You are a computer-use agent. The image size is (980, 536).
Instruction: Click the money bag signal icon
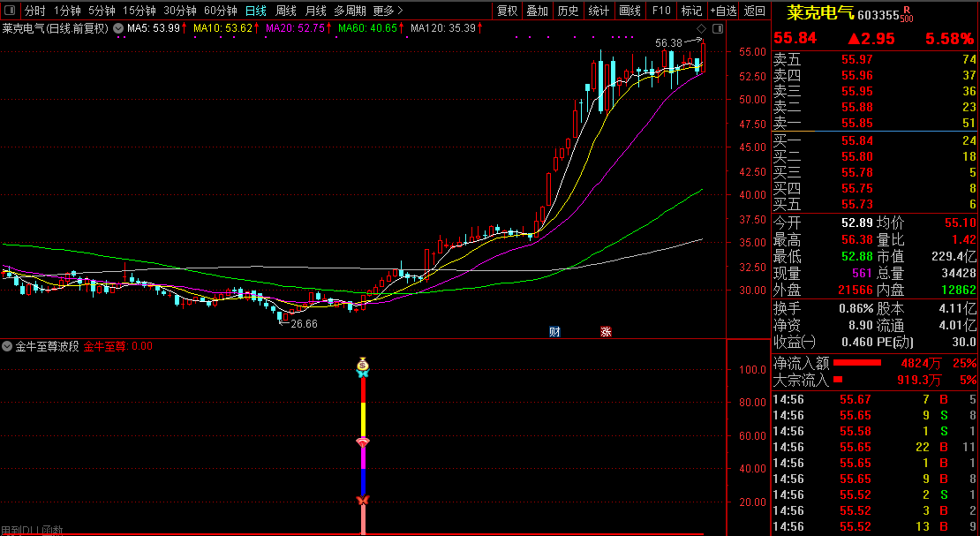[362, 363]
